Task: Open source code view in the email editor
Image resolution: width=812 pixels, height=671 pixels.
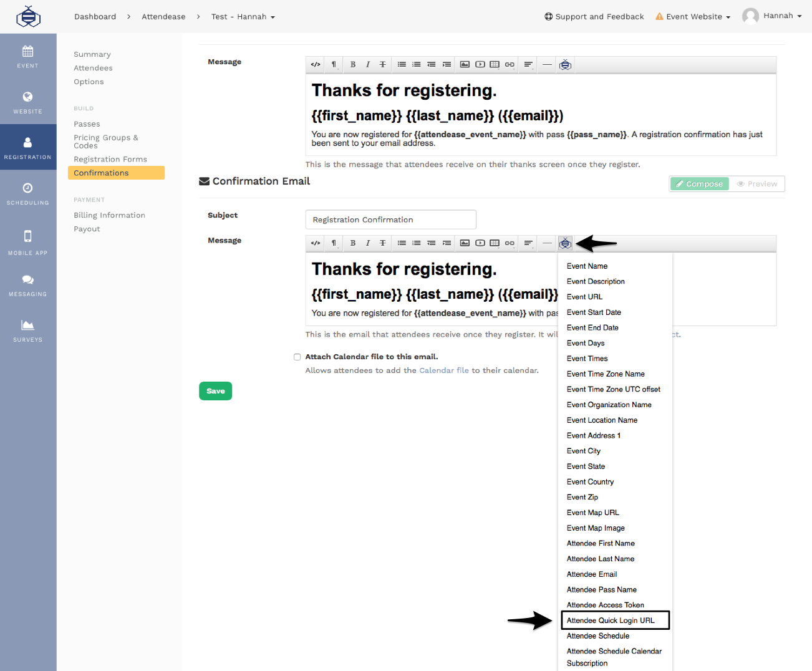Action: click(x=315, y=243)
